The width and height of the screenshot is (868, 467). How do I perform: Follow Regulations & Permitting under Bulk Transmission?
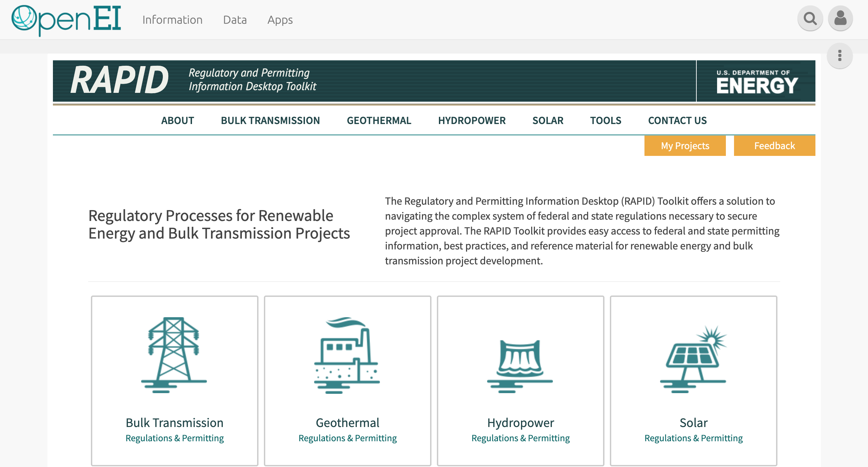point(175,438)
